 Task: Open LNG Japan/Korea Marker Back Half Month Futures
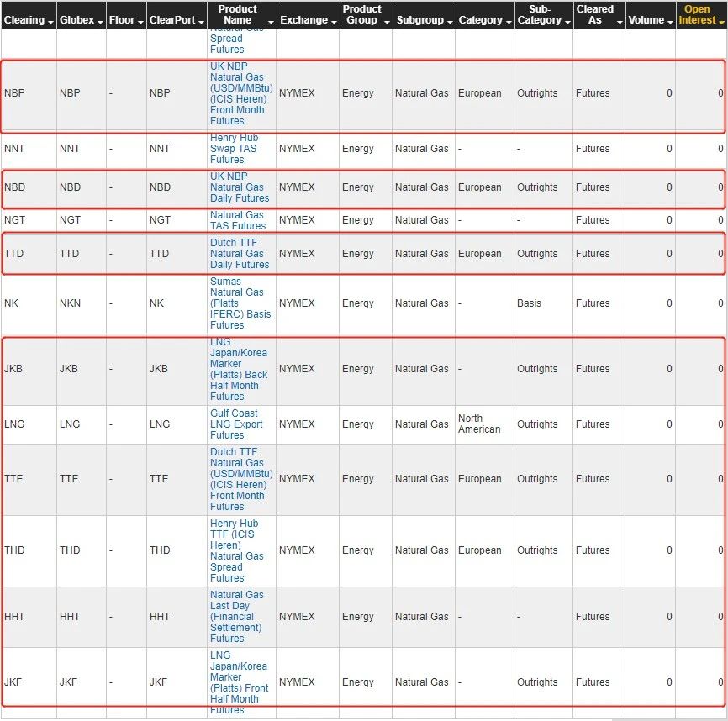click(238, 369)
